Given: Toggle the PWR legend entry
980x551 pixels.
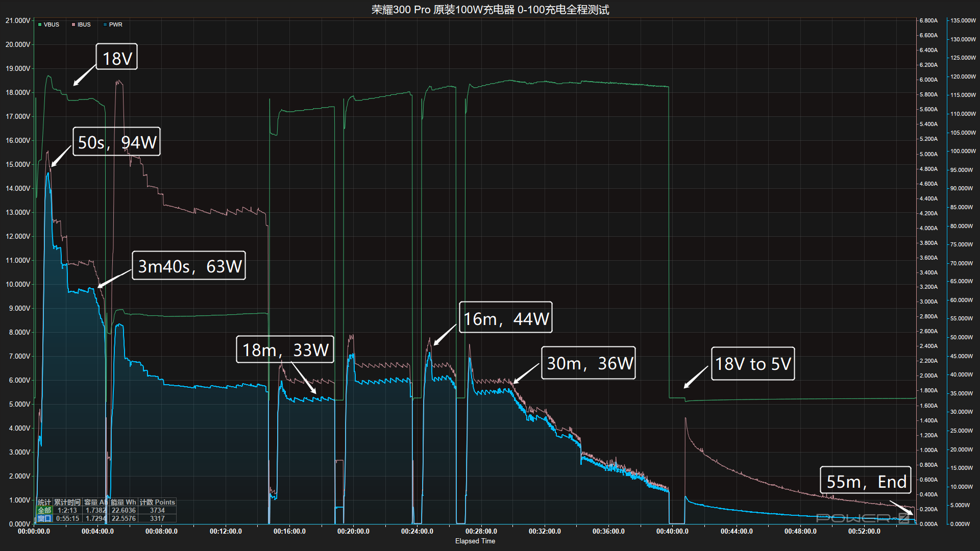Looking at the screenshot, I should tap(113, 24).
